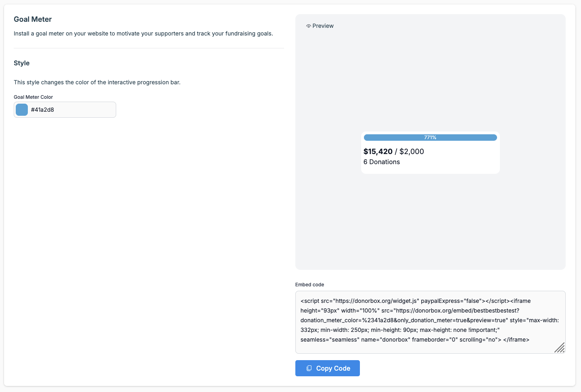
Task: Click the 6 Donations text
Action: click(382, 162)
